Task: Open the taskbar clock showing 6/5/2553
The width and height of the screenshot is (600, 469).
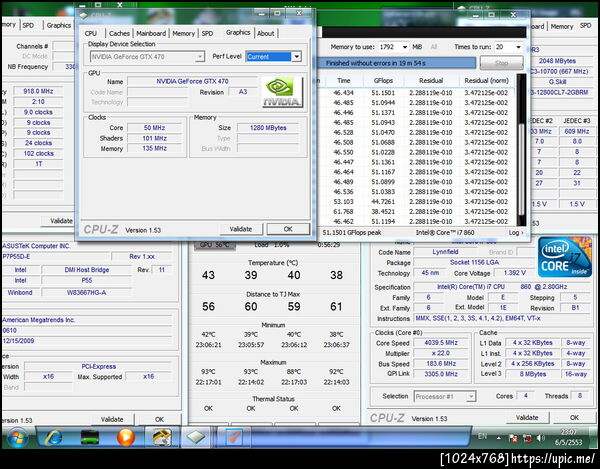Action: [x=568, y=437]
